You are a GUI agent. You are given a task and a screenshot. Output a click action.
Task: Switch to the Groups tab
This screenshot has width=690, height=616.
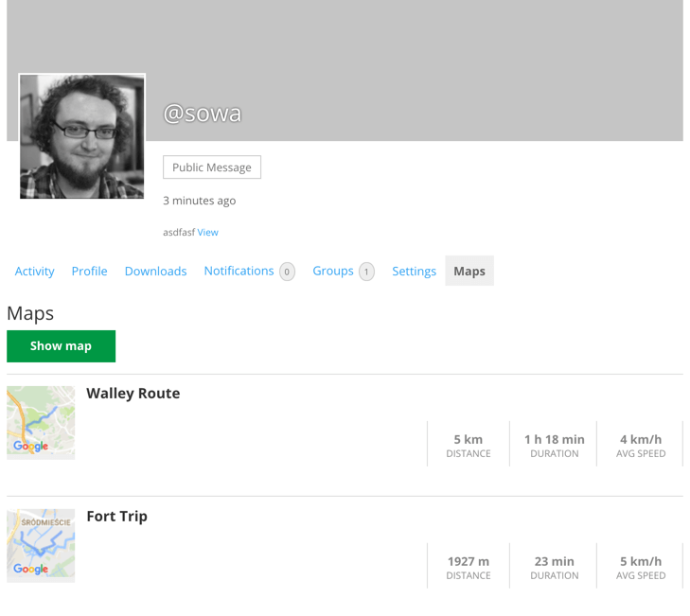(332, 271)
